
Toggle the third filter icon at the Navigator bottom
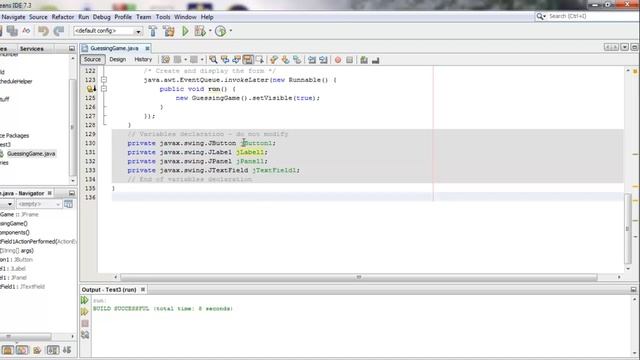(x=37, y=350)
